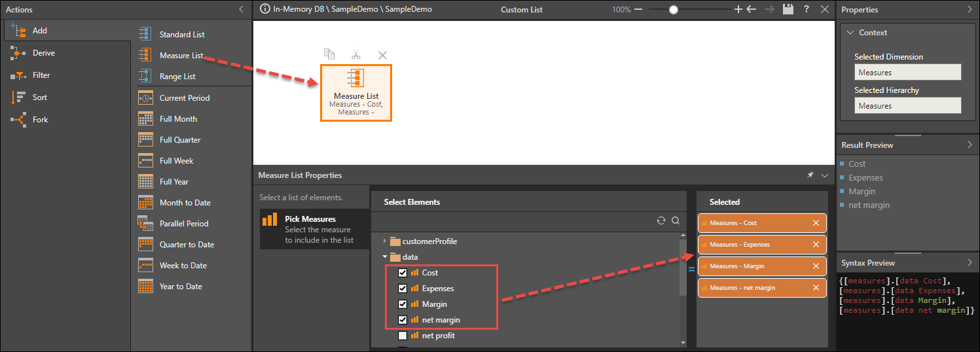Click the search icon in Select Elements
The width and height of the screenshot is (980, 352).
coord(675,220)
